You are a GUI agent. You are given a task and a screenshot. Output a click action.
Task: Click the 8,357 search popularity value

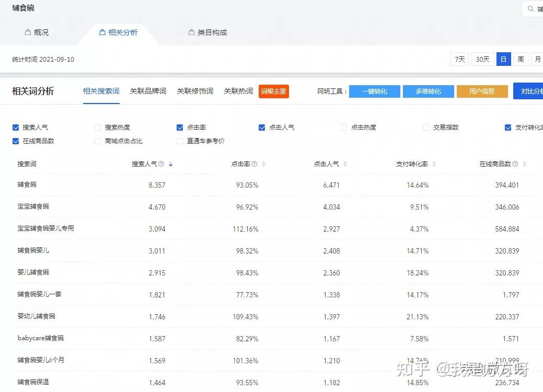click(157, 185)
